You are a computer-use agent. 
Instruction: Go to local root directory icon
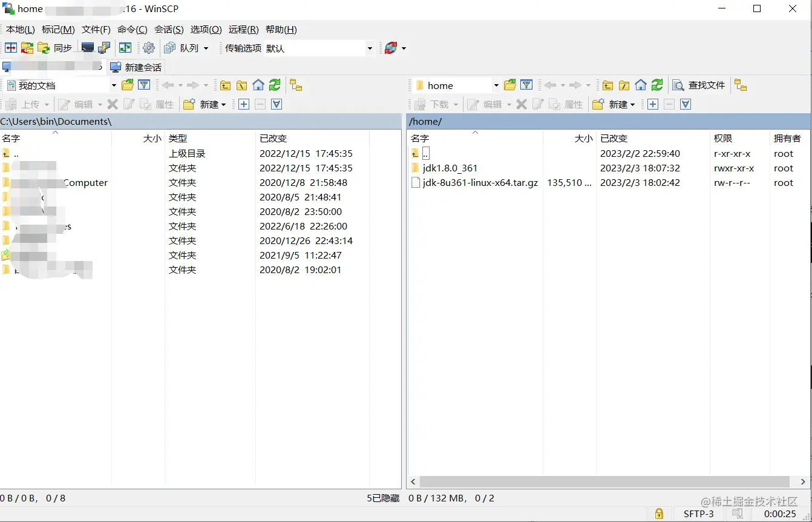tap(241, 85)
